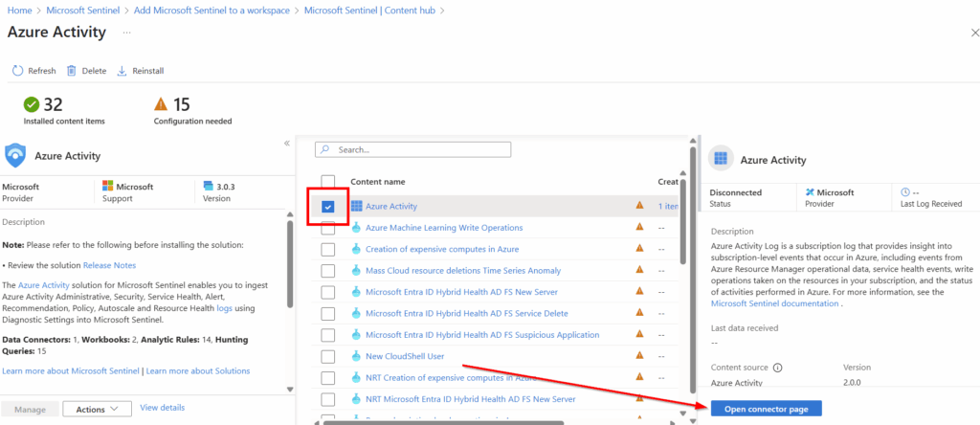This screenshot has width=980, height=425.
Task: Open the ellipsis menu beside Azure Activity title
Action: (127, 32)
